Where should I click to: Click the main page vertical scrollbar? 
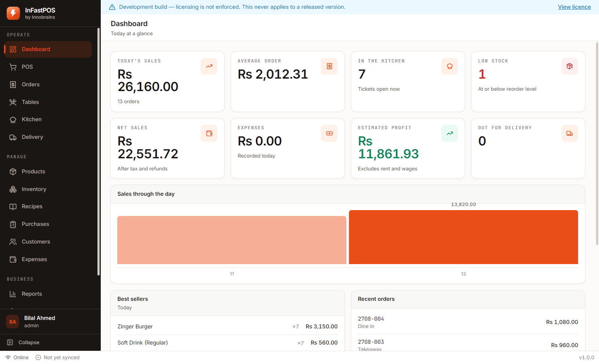pyautogui.click(x=597, y=143)
